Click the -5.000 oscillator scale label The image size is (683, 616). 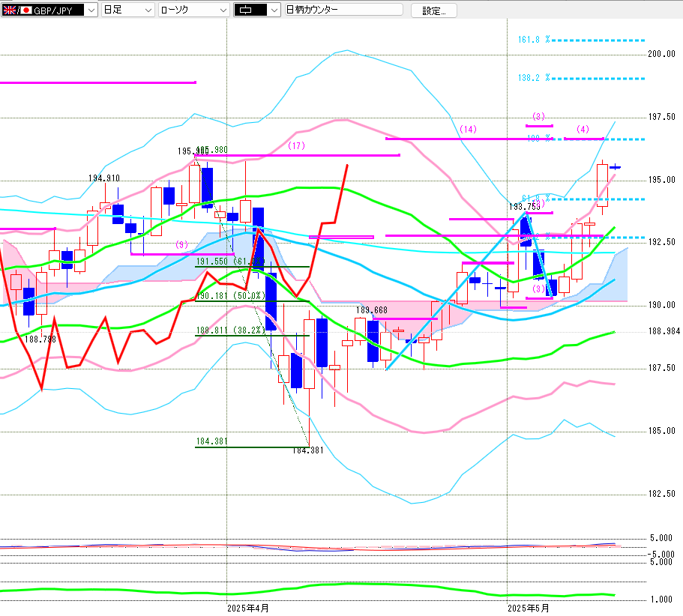pos(661,555)
